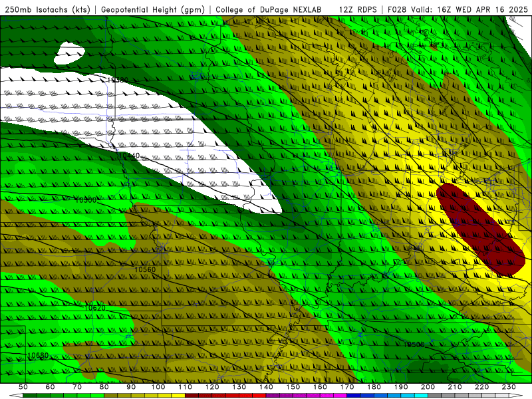Screen dimensions: 532x399
Task: Click the 10680 height contour label
Action: tap(38, 356)
